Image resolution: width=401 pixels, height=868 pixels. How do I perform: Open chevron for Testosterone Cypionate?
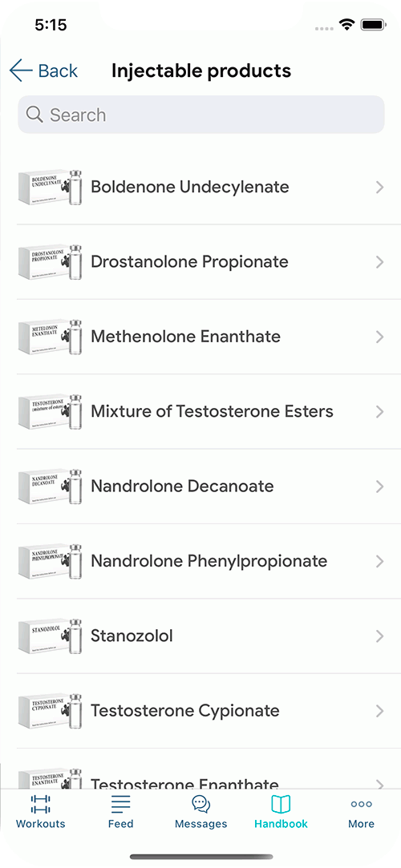tap(379, 710)
